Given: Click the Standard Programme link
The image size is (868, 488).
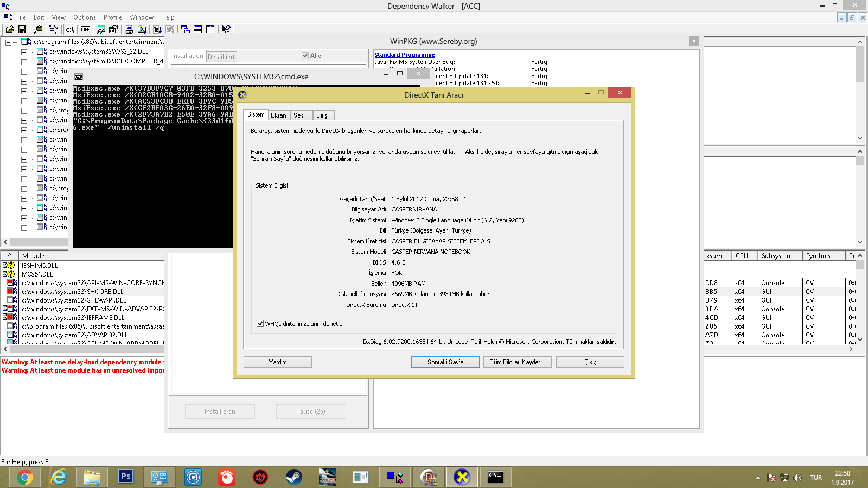Looking at the screenshot, I should [405, 55].
